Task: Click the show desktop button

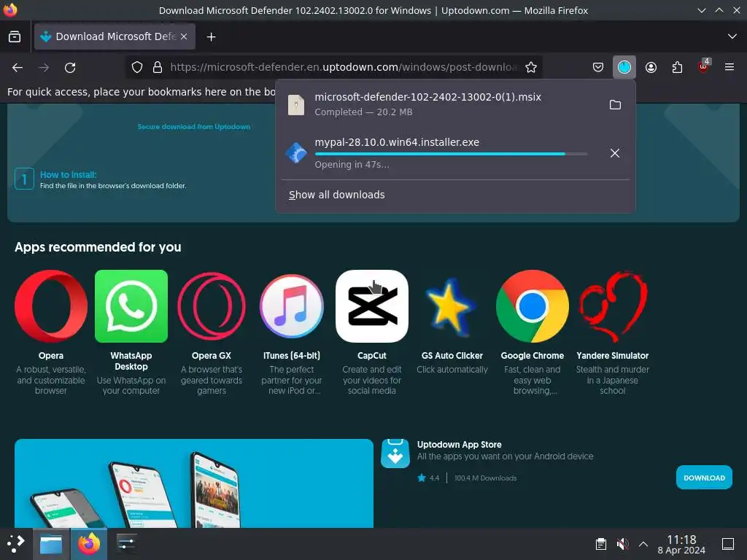Action: pyautogui.click(x=728, y=544)
